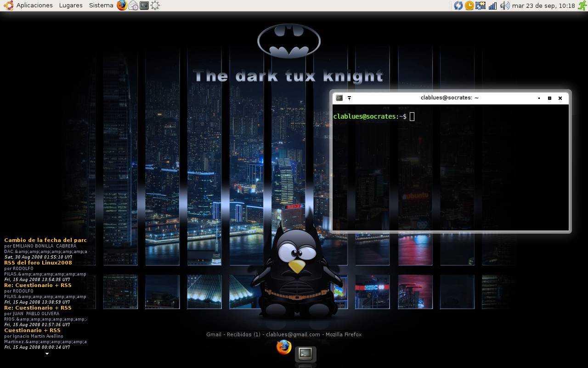The image size is (588, 368).
Task: Launch terminal from the top panel icon
Action: point(144,6)
